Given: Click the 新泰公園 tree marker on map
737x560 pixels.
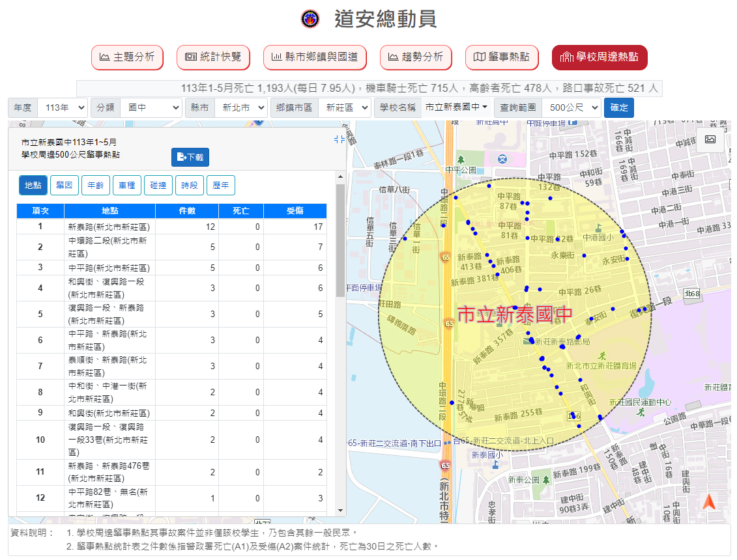Looking at the screenshot, I should (x=545, y=480).
